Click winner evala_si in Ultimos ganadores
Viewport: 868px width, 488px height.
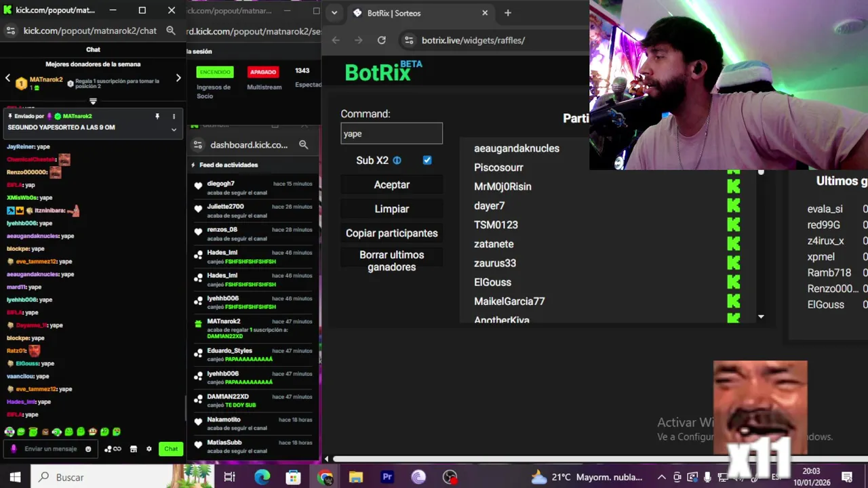[x=825, y=209]
